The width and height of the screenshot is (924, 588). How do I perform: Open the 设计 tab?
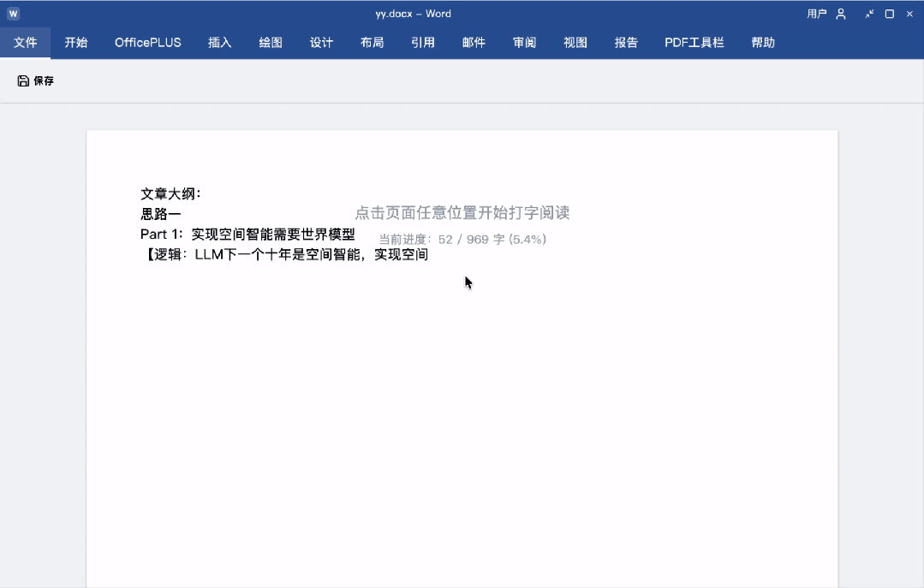[321, 42]
